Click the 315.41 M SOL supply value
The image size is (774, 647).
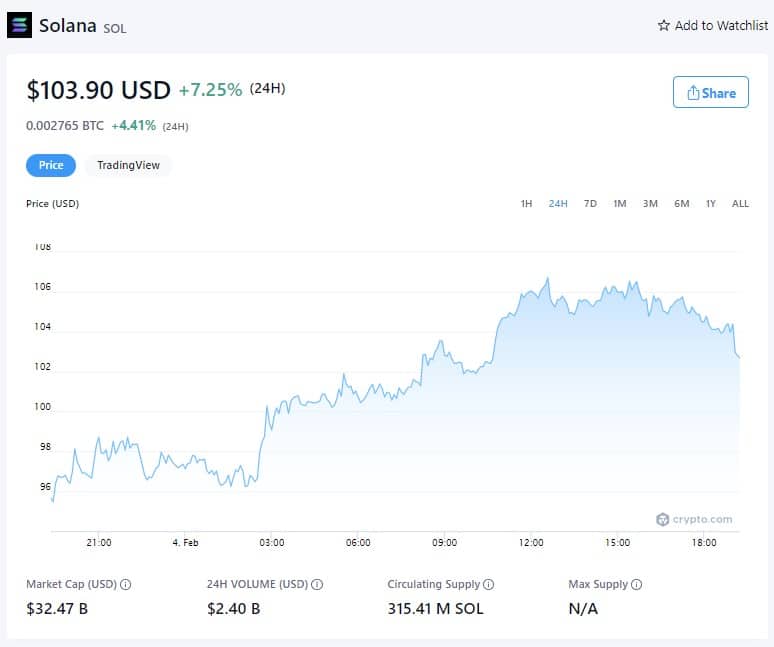click(435, 609)
